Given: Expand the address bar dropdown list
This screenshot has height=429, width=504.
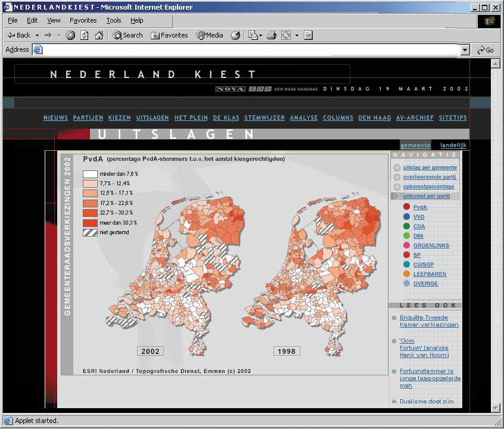Looking at the screenshot, I should [x=465, y=50].
